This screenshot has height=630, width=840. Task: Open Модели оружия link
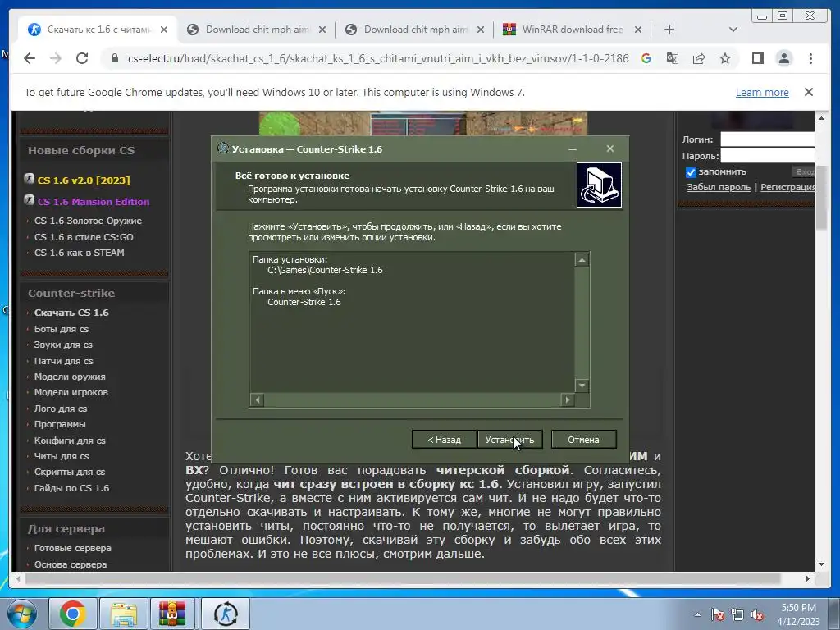pyautogui.click(x=70, y=377)
